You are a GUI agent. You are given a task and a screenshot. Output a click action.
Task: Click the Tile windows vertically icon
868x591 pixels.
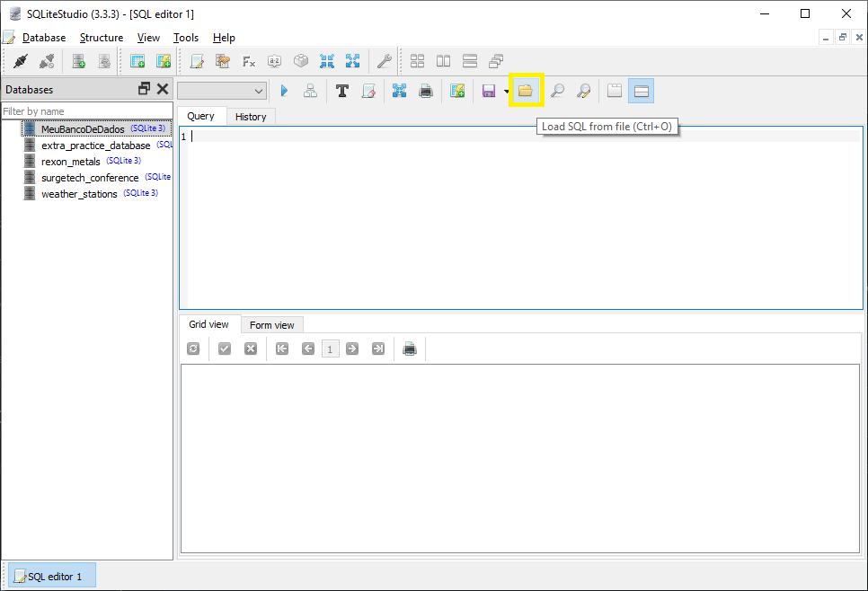(469, 61)
